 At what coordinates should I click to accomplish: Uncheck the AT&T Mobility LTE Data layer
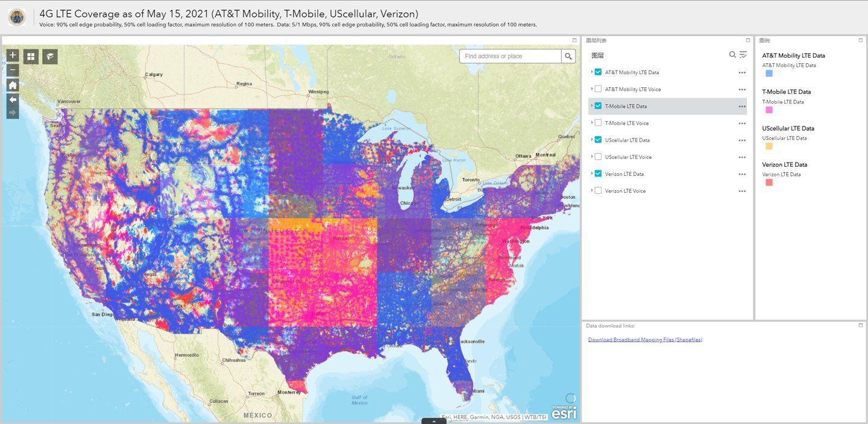pos(598,72)
